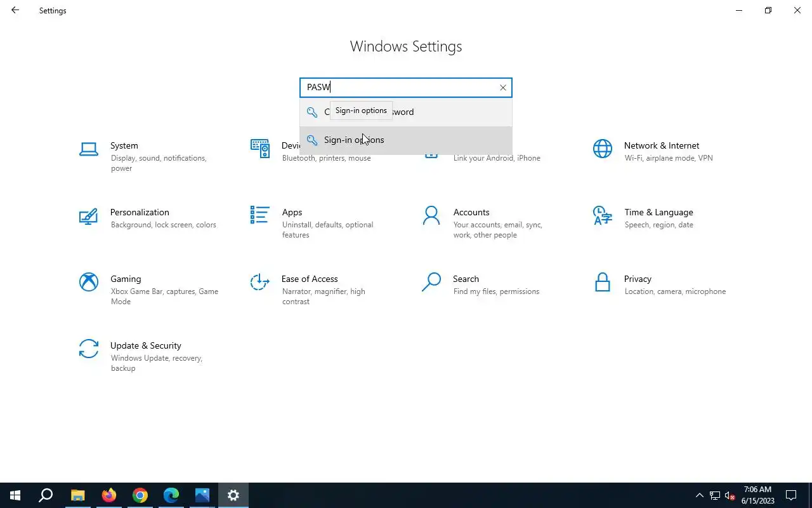Open the Windows Start menu
Viewport: 812px width, 508px height.
pos(15,495)
